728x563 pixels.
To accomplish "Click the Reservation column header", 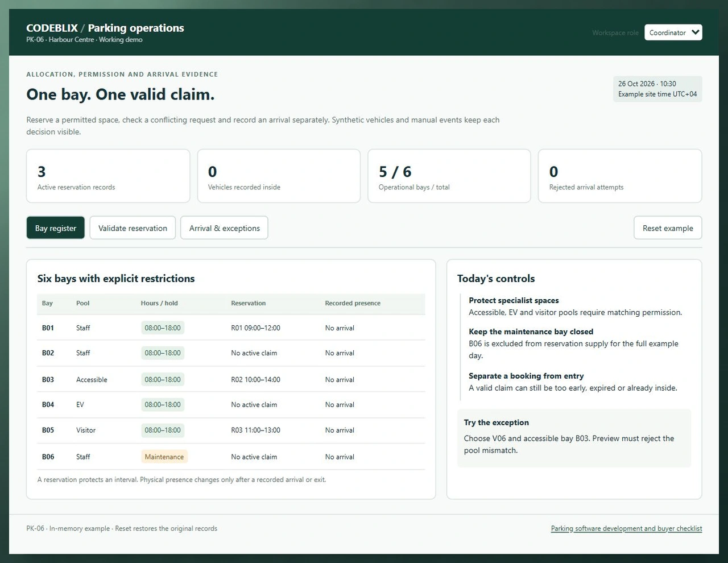I will click(x=248, y=303).
